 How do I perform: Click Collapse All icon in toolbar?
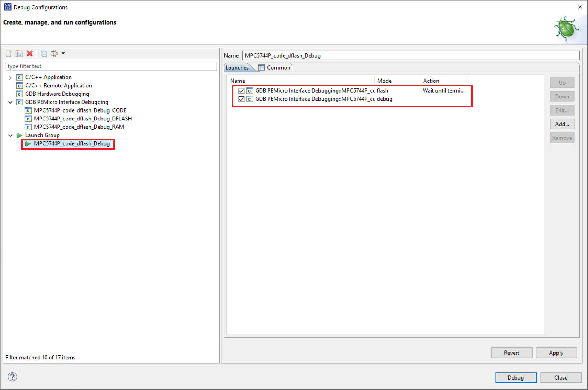point(44,54)
